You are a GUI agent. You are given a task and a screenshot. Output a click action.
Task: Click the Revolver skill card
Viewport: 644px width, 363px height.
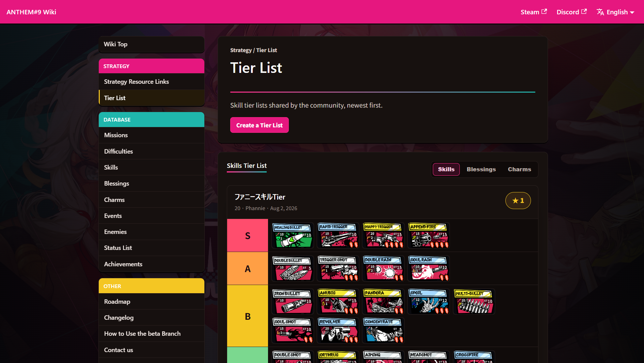(x=338, y=330)
